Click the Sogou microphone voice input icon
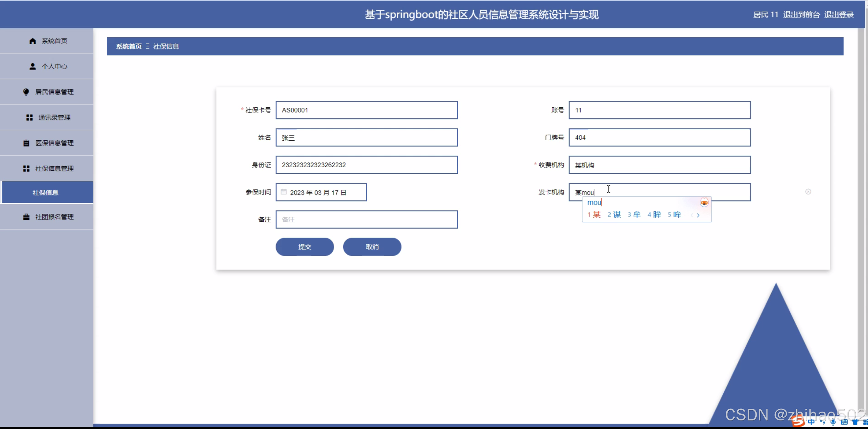This screenshot has width=868, height=429. pos(833,422)
